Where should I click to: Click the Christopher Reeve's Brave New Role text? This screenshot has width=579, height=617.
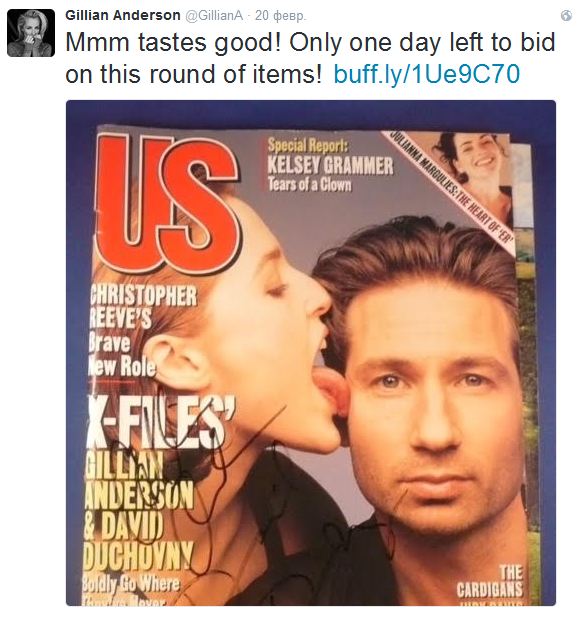pos(143,331)
